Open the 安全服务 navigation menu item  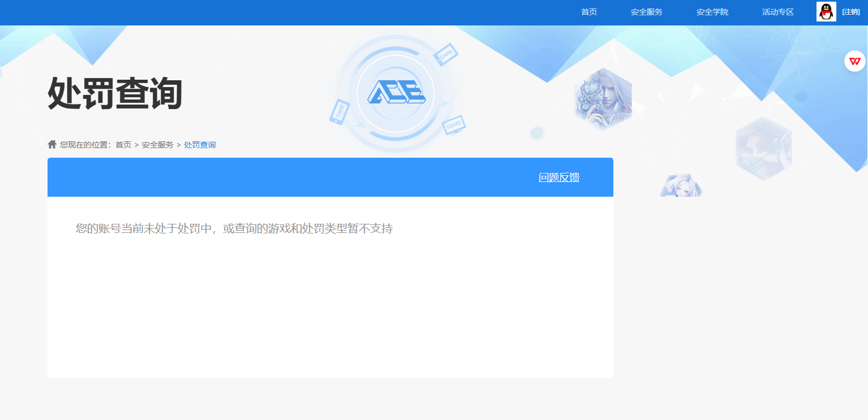point(646,11)
